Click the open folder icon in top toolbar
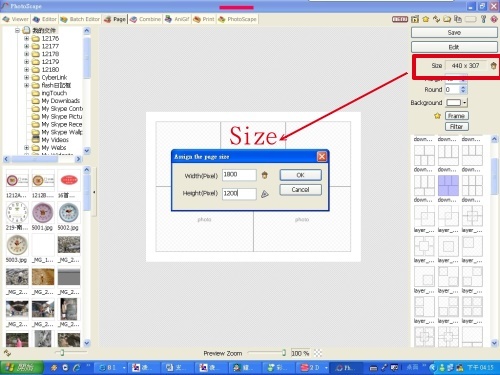The image size is (500, 375). pyautogui.click(x=447, y=19)
